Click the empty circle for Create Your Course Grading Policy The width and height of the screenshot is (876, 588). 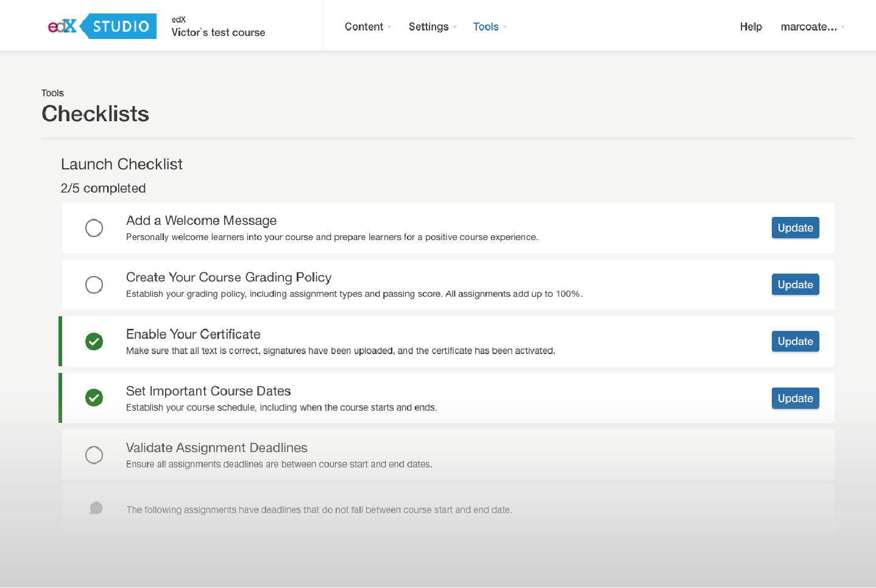[94, 285]
